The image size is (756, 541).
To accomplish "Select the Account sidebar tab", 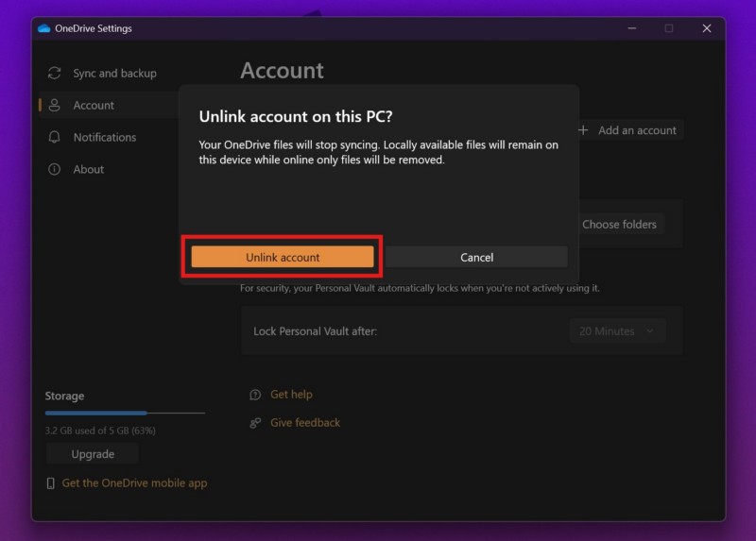I will tap(94, 105).
